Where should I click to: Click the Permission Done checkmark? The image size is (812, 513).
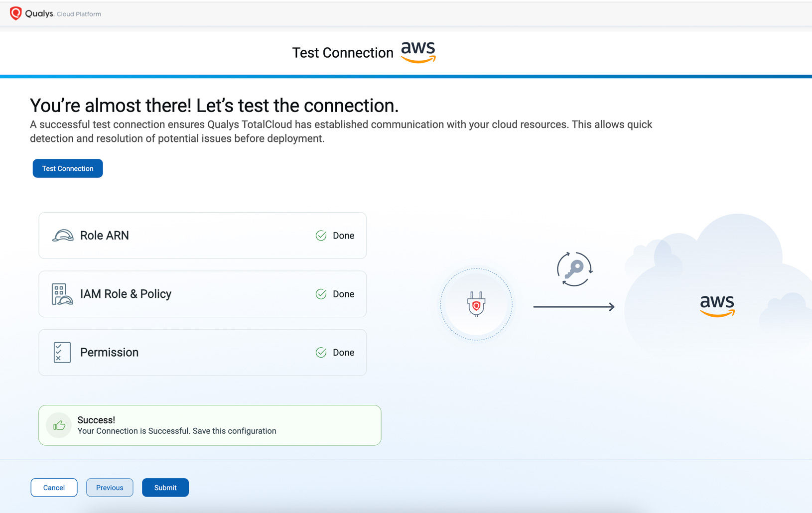click(x=321, y=353)
